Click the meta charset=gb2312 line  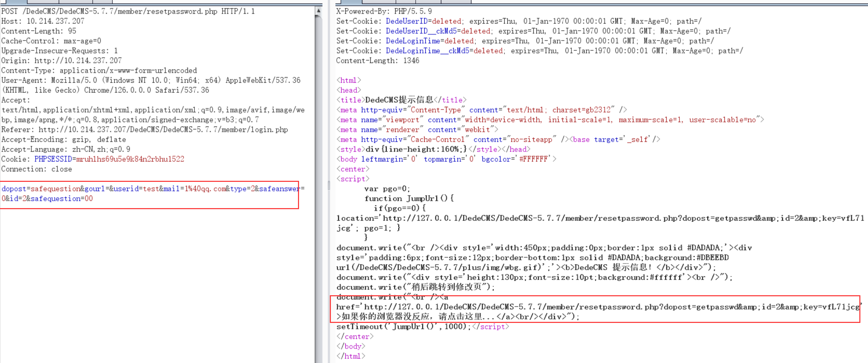482,110
